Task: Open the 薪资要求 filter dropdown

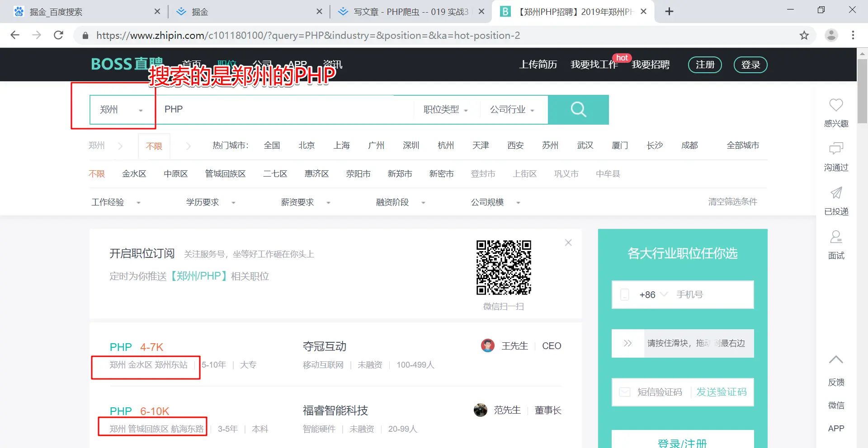Action: [306, 202]
